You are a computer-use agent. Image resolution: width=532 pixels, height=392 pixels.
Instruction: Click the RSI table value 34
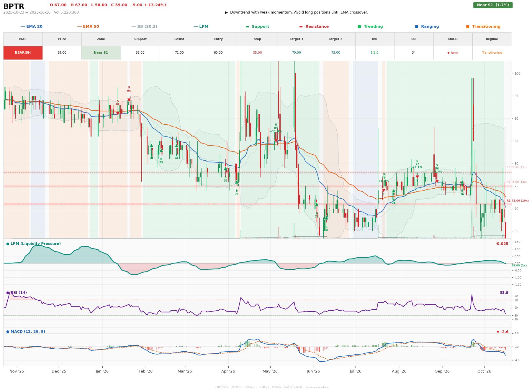coord(414,53)
